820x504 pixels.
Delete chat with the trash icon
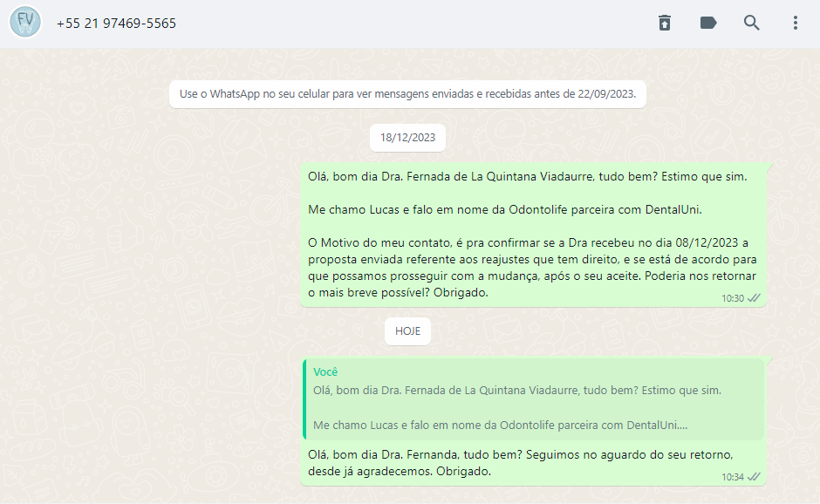click(664, 23)
